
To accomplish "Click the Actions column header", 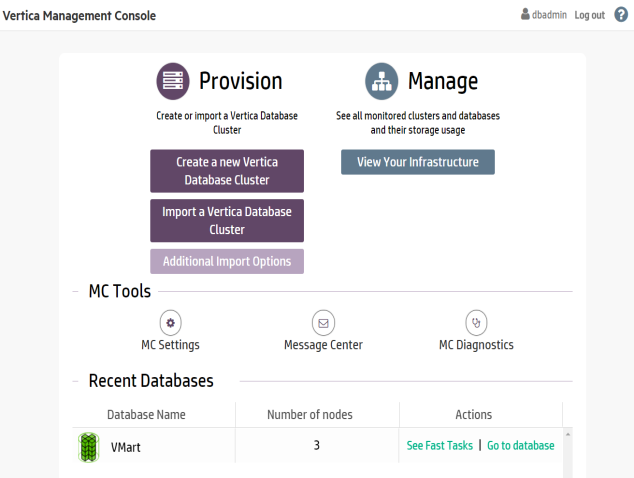I will [473, 415].
